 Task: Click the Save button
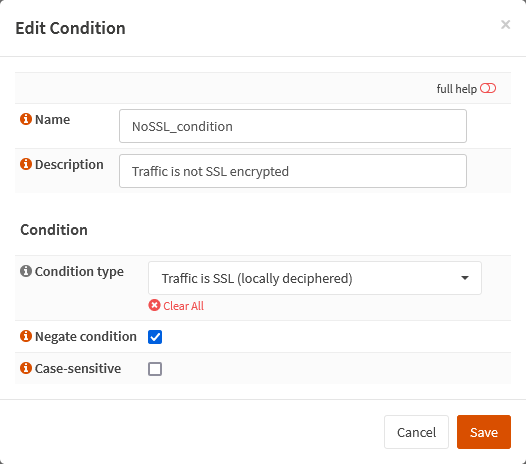484,432
